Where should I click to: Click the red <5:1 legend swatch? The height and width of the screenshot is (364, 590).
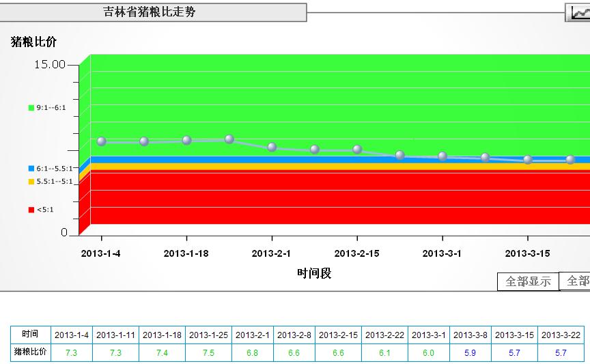[x=31, y=210]
